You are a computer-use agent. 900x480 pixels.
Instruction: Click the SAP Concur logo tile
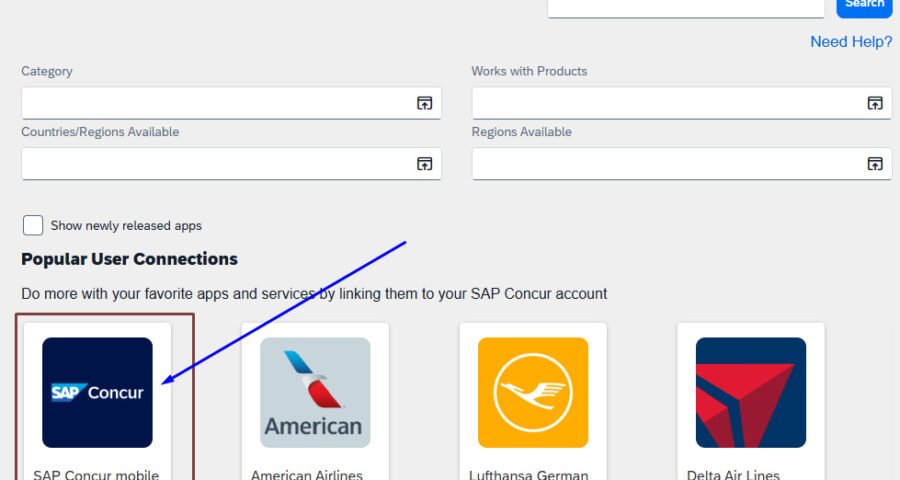98,393
